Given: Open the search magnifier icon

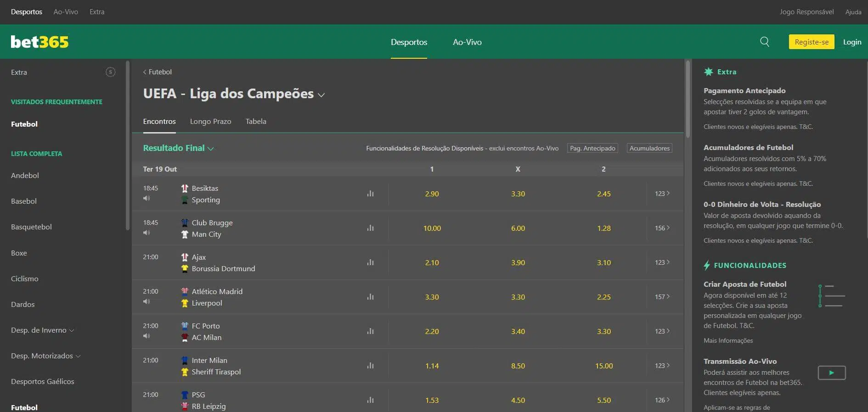Looking at the screenshot, I should click(765, 42).
